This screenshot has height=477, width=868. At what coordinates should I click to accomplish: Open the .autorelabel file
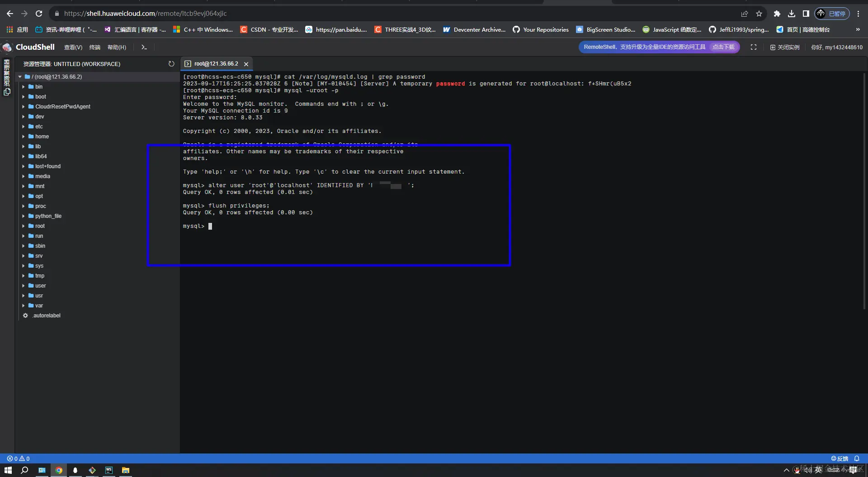[46, 316]
